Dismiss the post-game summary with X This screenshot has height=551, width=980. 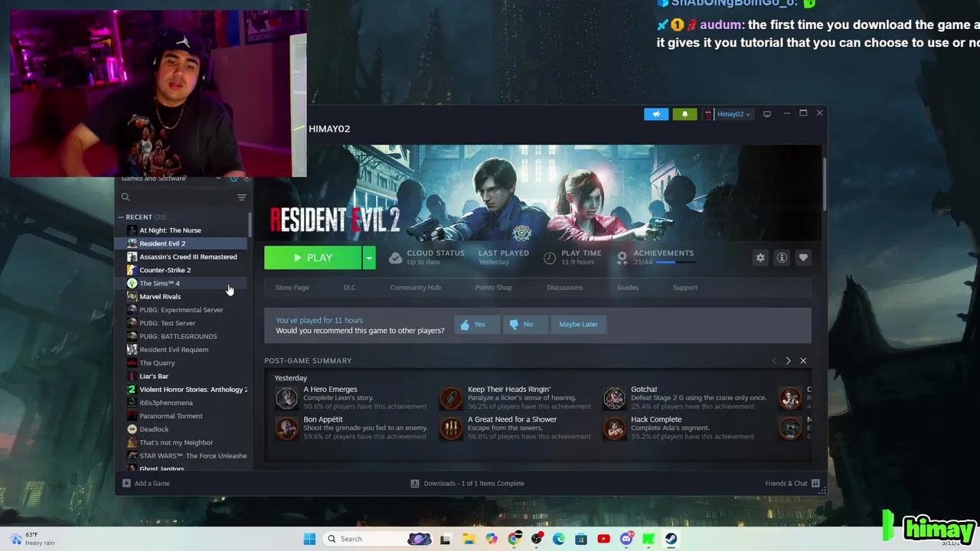pyautogui.click(x=803, y=360)
